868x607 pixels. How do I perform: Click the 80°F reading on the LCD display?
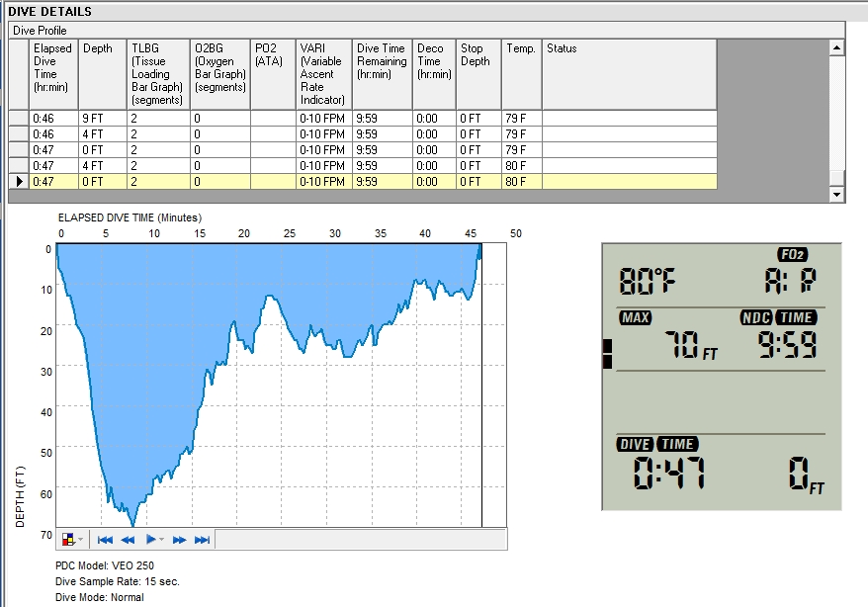point(648,281)
